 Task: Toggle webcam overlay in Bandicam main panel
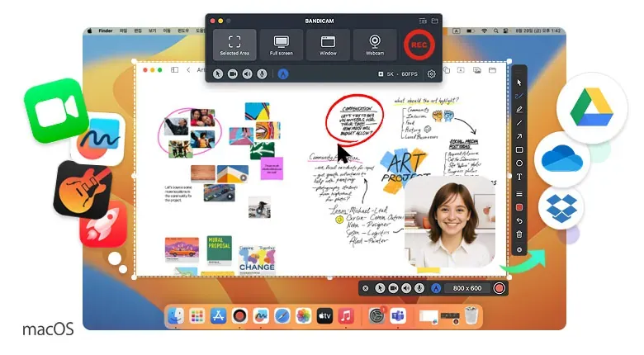click(x=233, y=74)
